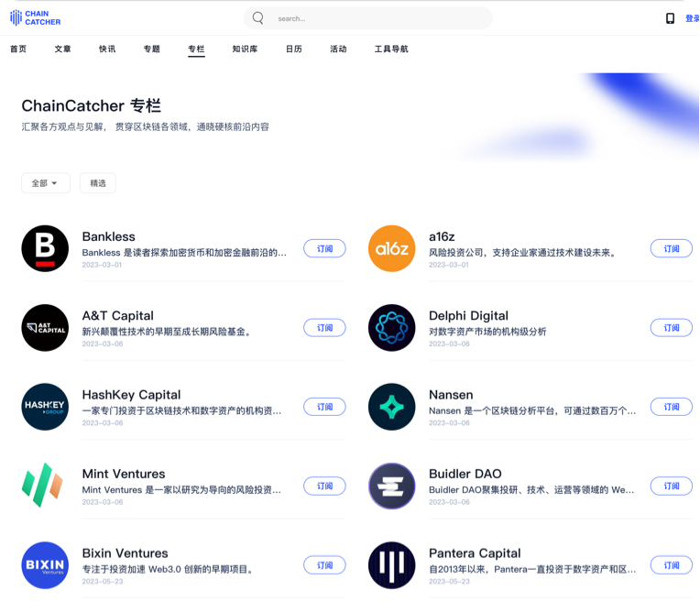Click the Bixin Ventures logo
Screen dimensions: 700x612
45,564
